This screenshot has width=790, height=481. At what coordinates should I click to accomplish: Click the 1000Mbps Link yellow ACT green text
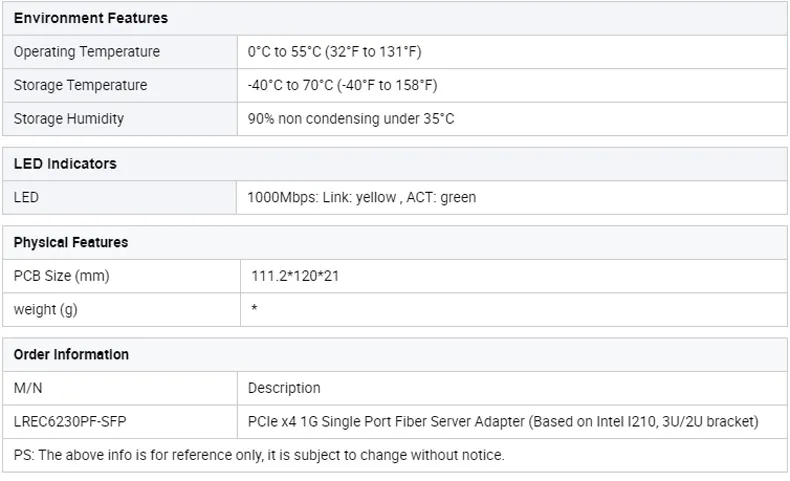(361, 197)
